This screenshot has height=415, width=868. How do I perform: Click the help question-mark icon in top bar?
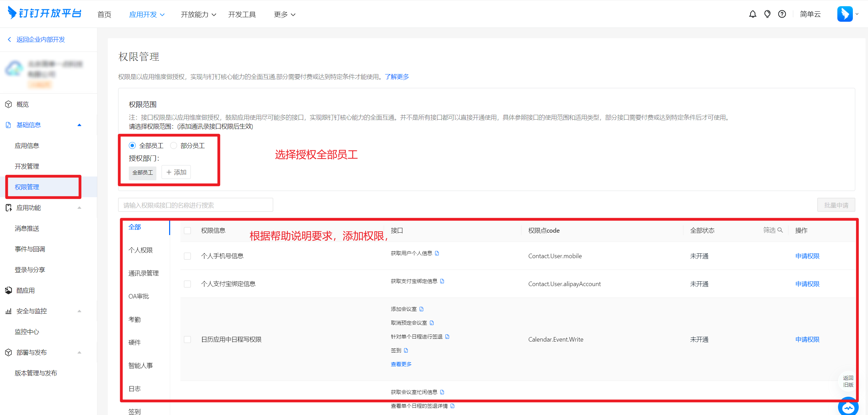(x=782, y=14)
